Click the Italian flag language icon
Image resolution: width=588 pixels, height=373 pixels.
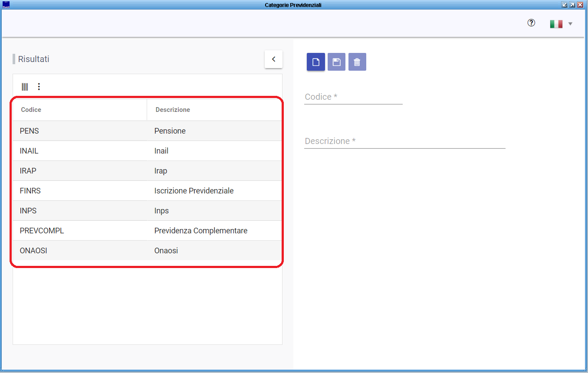[556, 24]
